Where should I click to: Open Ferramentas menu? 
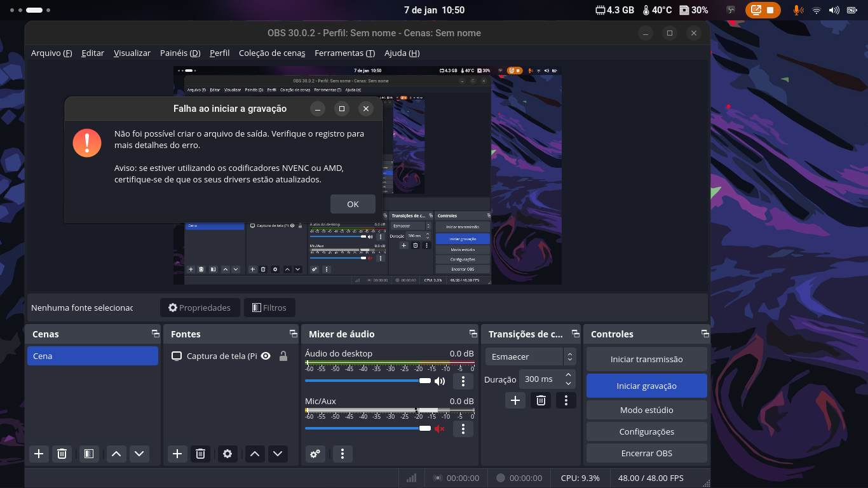tap(344, 53)
